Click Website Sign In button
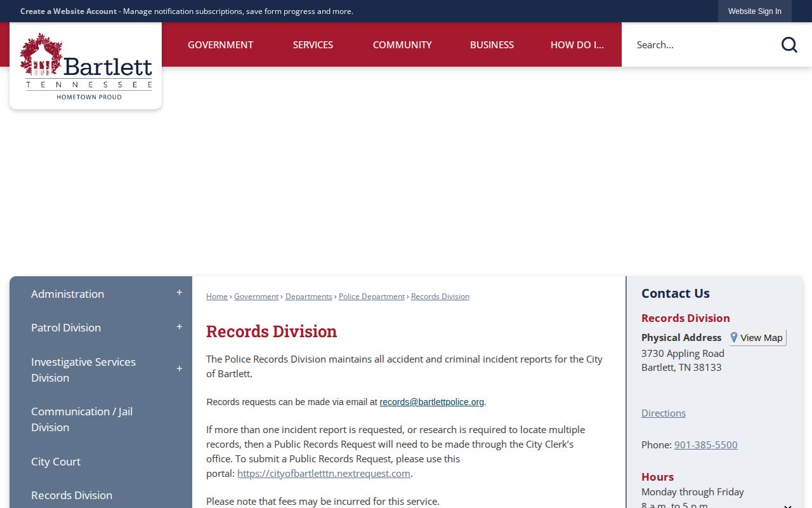Screen dimensions: 812x508 click(x=755, y=11)
